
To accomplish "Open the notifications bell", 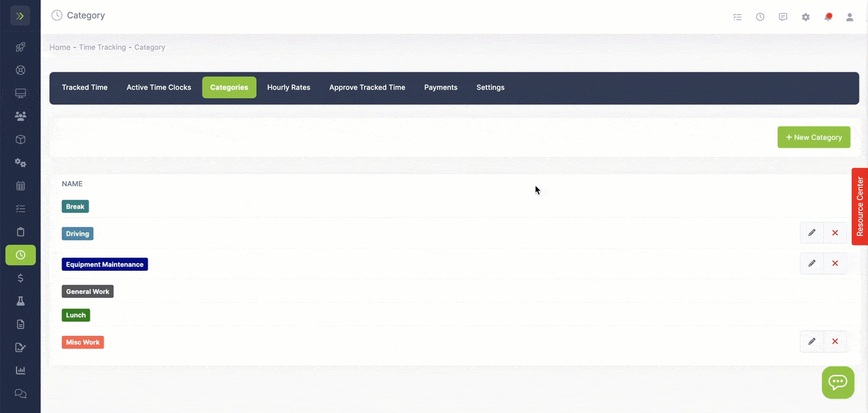I will tap(828, 17).
